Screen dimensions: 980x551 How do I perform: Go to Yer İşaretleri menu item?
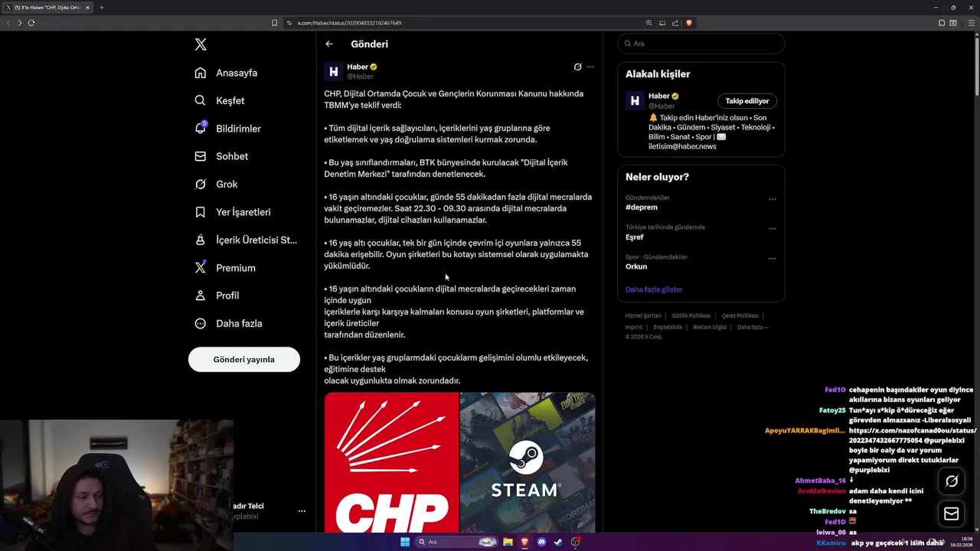click(x=243, y=212)
